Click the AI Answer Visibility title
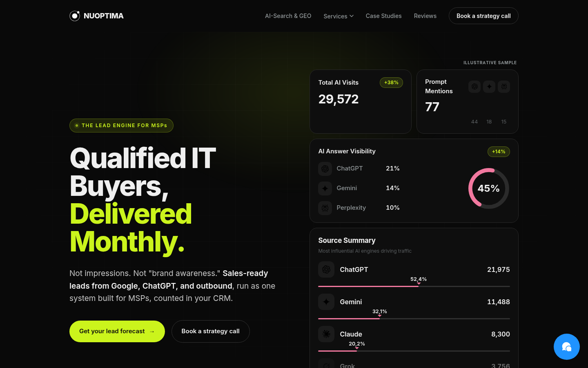 pyautogui.click(x=347, y=151)
